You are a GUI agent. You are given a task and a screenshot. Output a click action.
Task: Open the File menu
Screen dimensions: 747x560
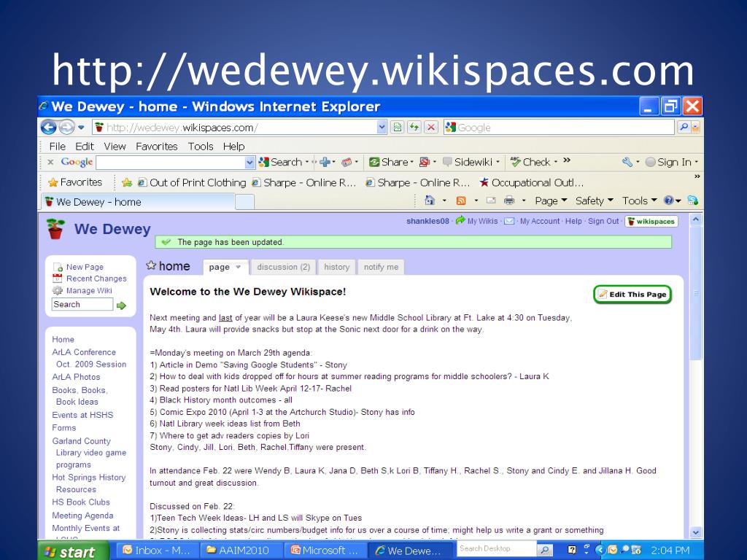[x=57, y=146]
